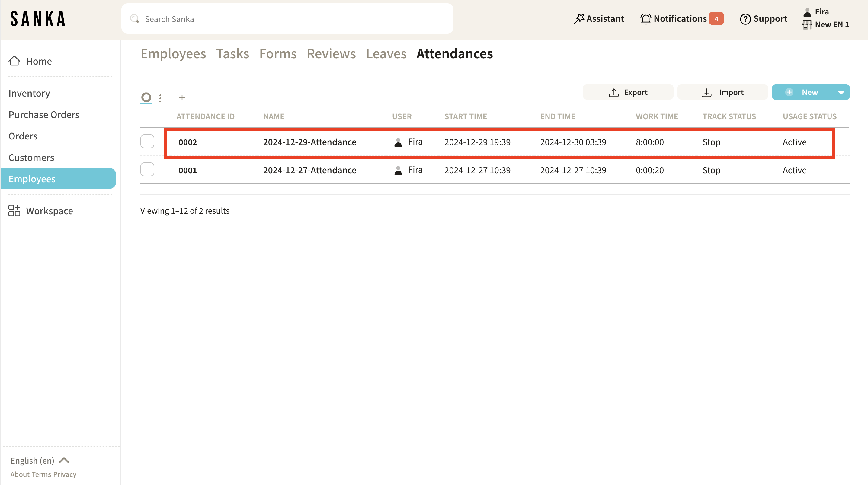Click the Export button
Screen dimensions: 868x485
[628, 92]
